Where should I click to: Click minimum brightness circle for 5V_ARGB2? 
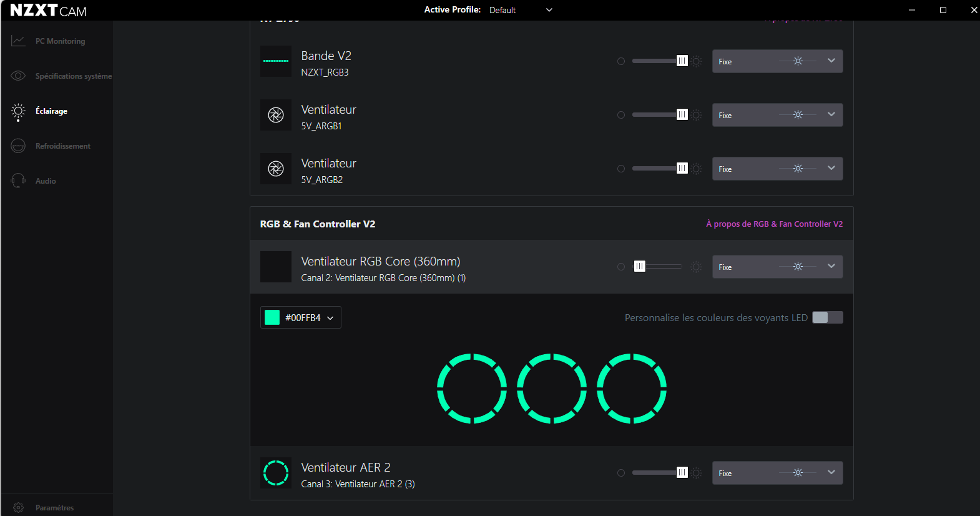(x=621, y=169)
